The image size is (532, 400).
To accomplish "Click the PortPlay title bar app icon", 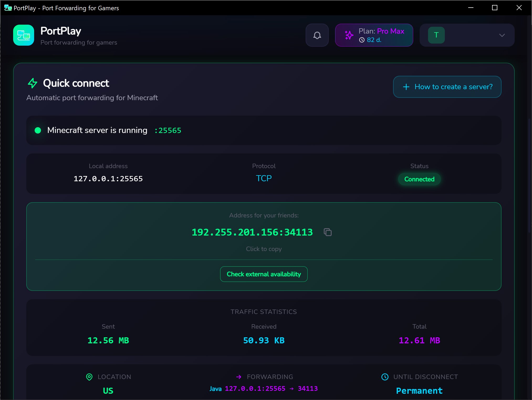I will pyautogui.click(x=8, y=8).
